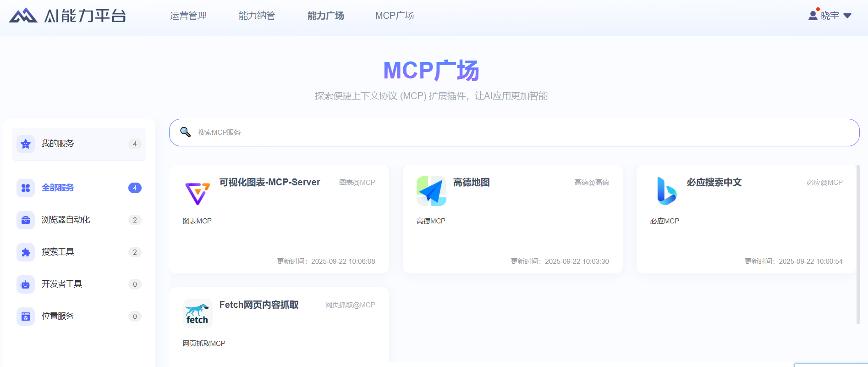Expand the 晓宇 account dropdown arrow
This screenshot has width=868, height=367.
[847, 16]
